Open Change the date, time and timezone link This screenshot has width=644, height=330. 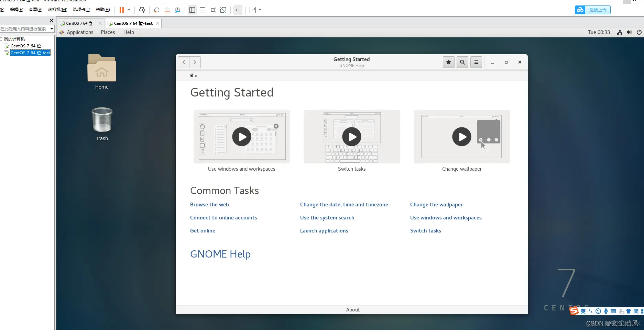coord(344,205)
